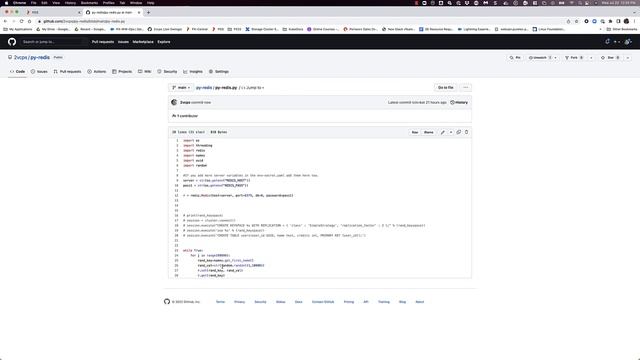Select the Code repository tab
This screenshot has width=640, height=360.
click(x=18, y=71)
